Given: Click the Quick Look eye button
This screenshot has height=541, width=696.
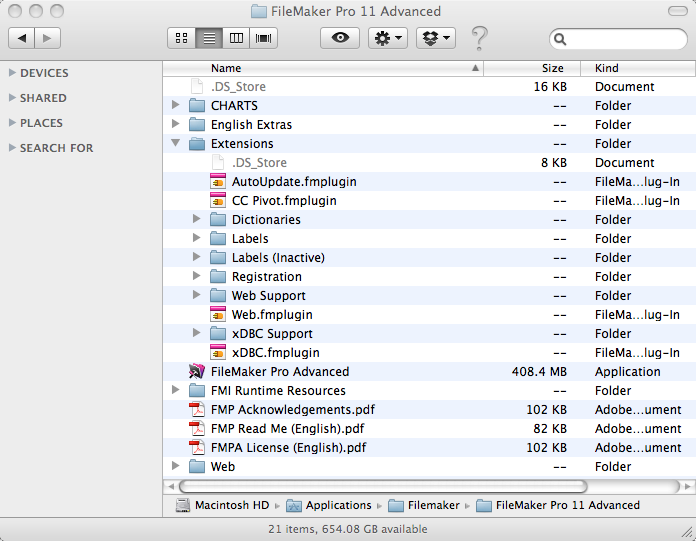Looking at the screenshot, I should (340, 38).
